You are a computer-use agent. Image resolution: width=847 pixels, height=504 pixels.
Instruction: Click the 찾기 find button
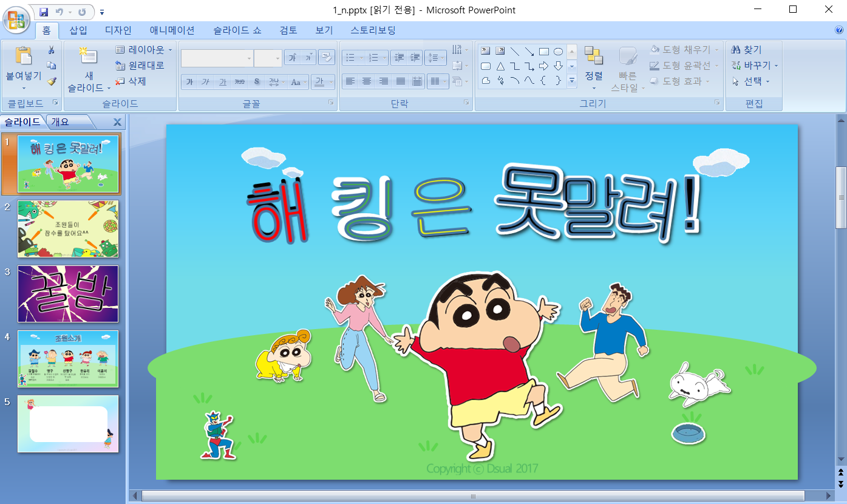tap(746, 50)
